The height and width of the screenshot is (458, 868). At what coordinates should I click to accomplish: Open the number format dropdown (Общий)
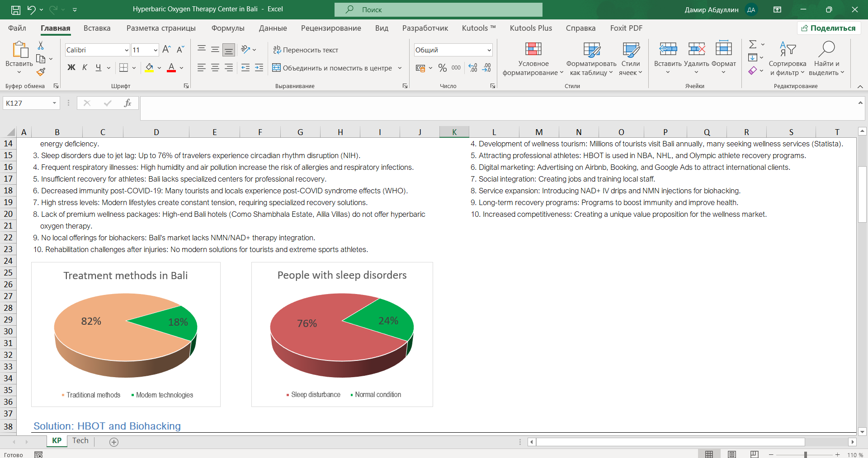coord(489,50)
